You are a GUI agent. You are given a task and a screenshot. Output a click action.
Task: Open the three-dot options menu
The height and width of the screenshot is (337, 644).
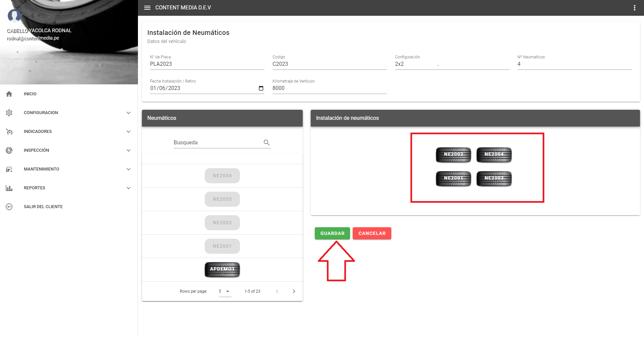click(x=634, y=8)
